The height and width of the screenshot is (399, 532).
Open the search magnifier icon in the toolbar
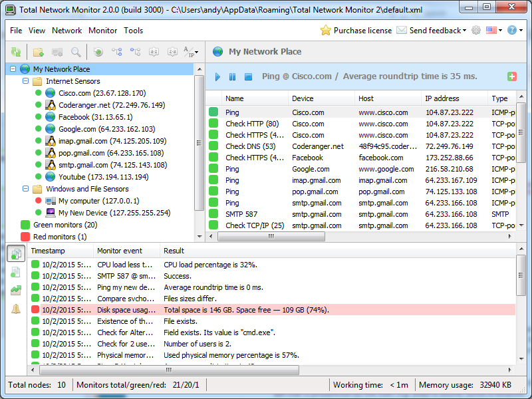(74, 52)
